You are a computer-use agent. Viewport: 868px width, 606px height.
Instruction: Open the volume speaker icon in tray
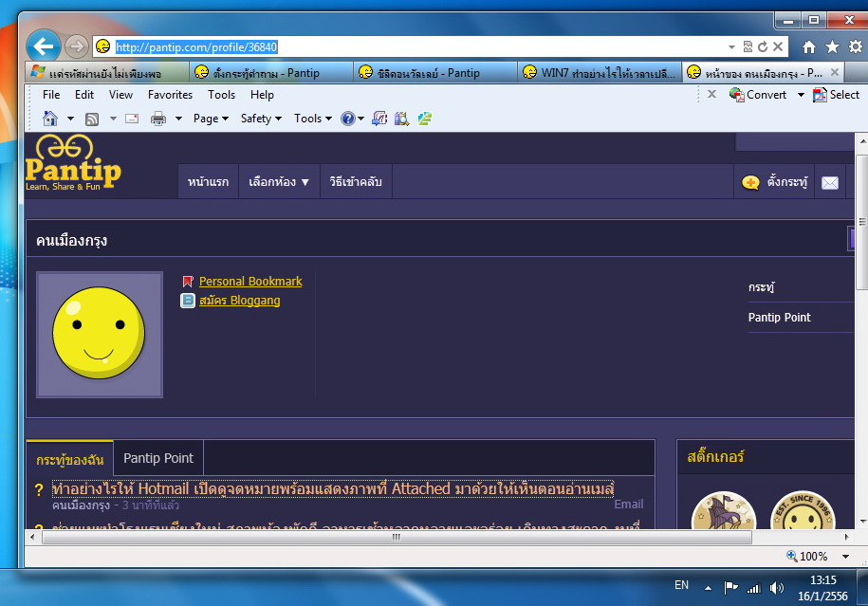coord(777,588)
